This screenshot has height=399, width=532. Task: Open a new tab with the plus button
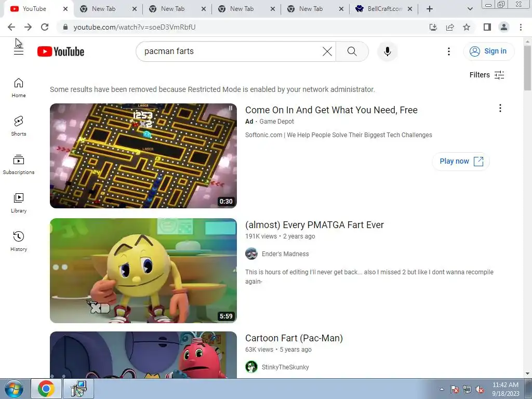[x=430, y=9]
